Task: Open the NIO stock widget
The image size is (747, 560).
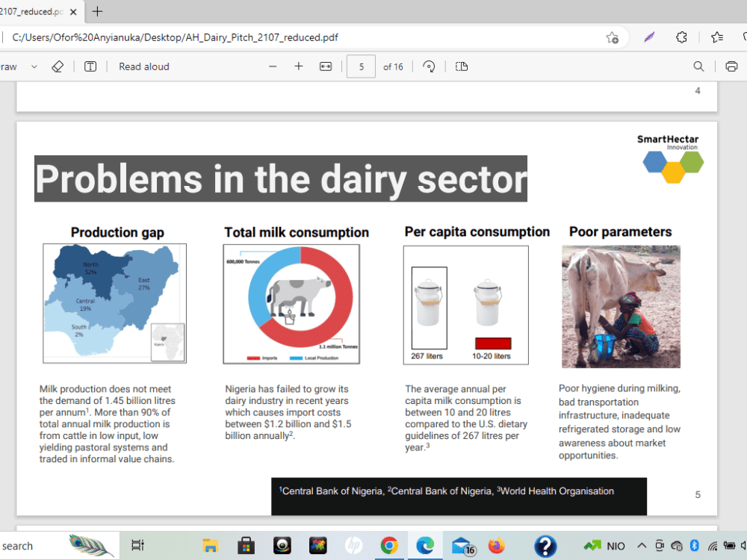Action: [604, 546]
